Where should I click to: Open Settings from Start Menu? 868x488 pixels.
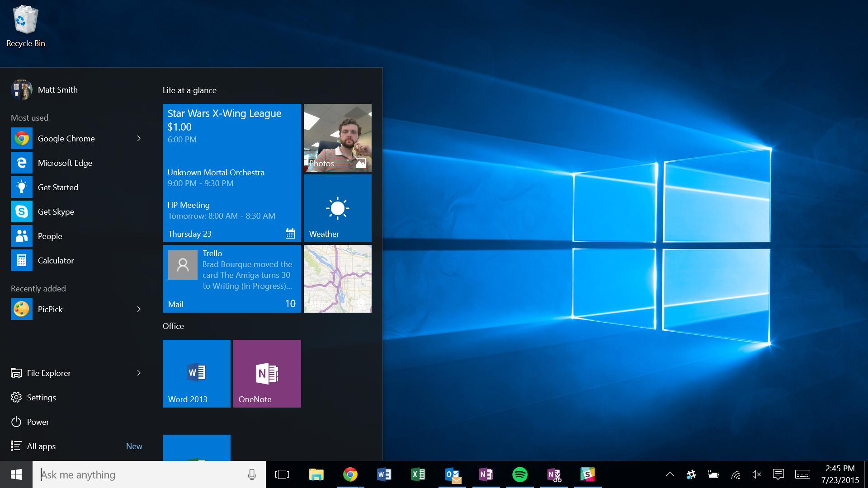42,397
